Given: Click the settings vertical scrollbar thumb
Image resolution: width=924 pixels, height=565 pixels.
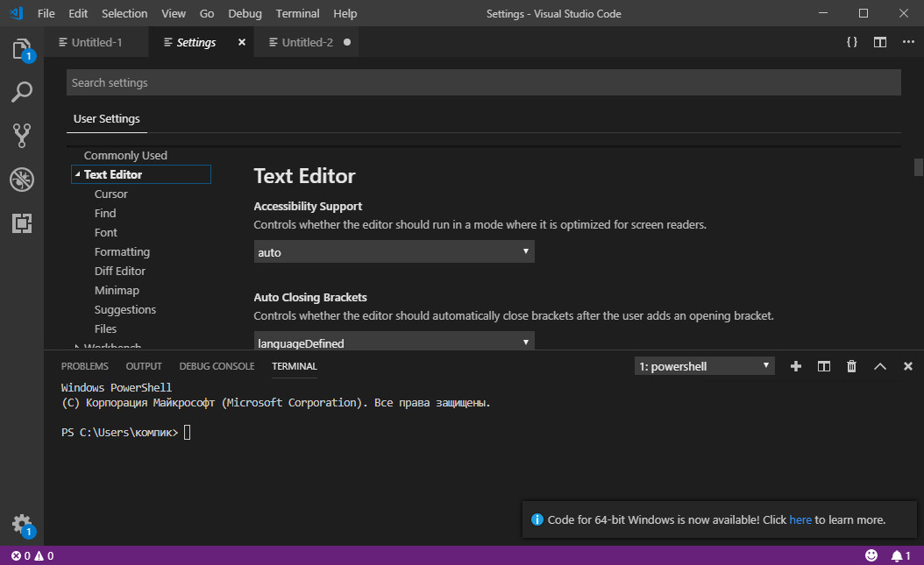Looking at the screenshot, I should tap(918, 167).
